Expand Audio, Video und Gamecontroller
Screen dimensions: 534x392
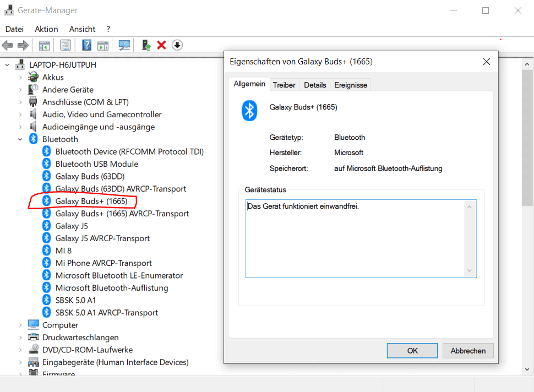pos(20,115)
